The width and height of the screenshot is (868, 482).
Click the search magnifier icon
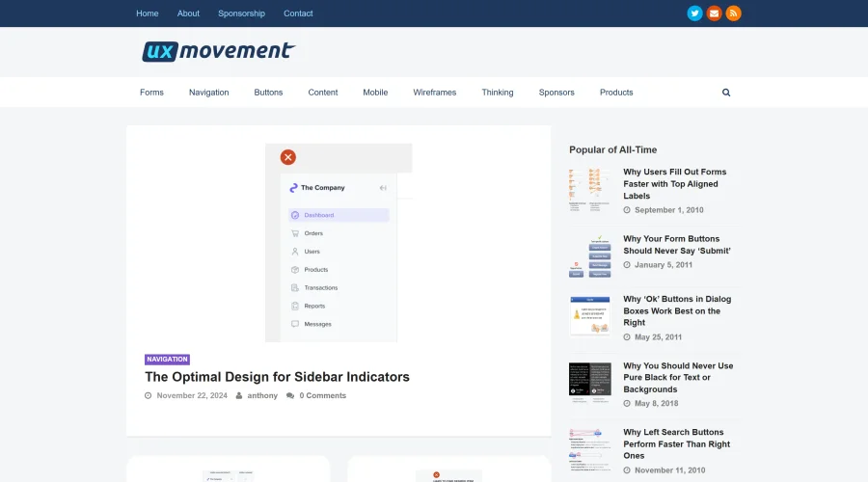coord(726,93)
